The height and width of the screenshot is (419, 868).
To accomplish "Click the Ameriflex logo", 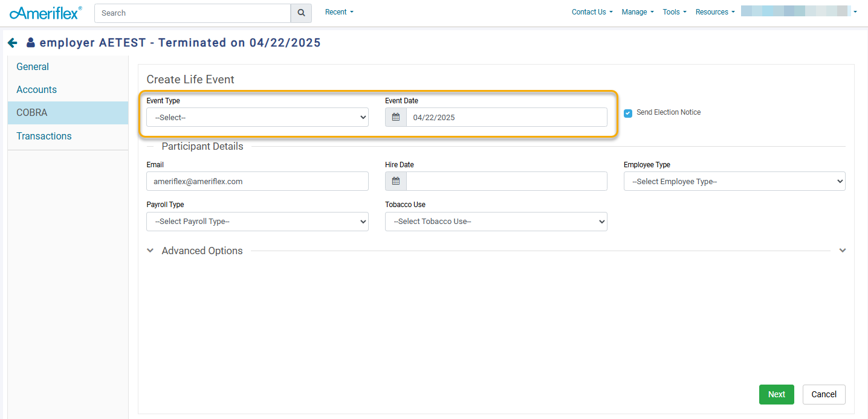I will tap(45, 13).
